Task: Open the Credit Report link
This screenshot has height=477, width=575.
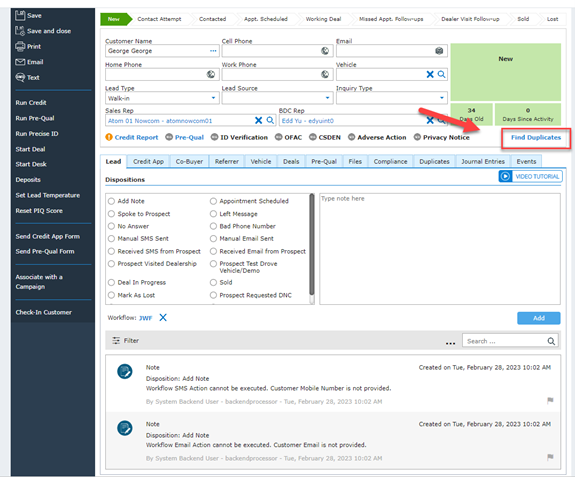Action: (136, 137)
